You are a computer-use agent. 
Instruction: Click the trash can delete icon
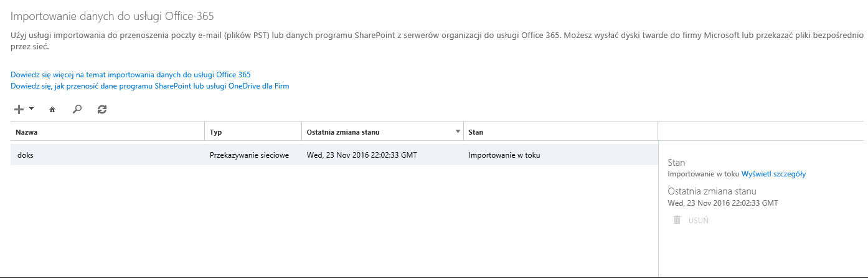677,220
